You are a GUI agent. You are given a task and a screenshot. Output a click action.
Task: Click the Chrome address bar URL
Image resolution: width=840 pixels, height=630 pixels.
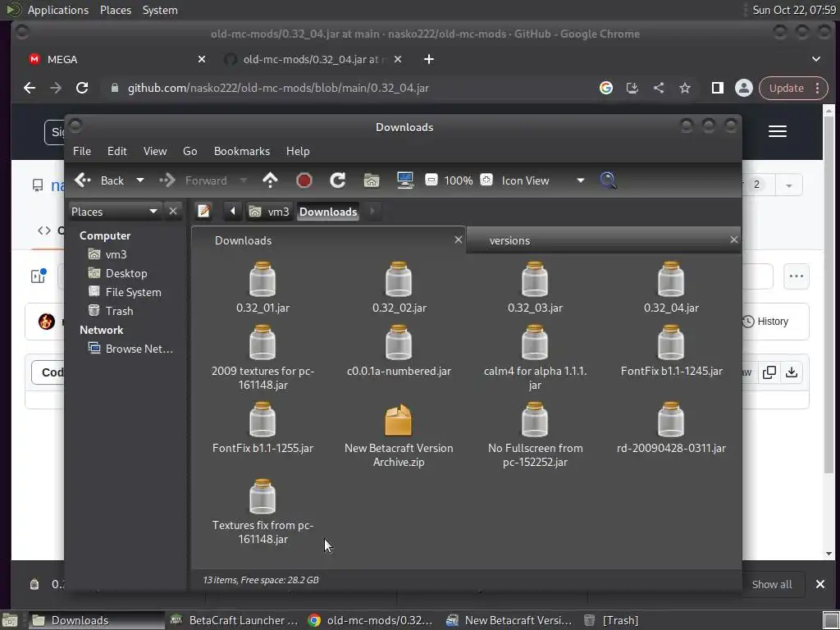[278, 88]
